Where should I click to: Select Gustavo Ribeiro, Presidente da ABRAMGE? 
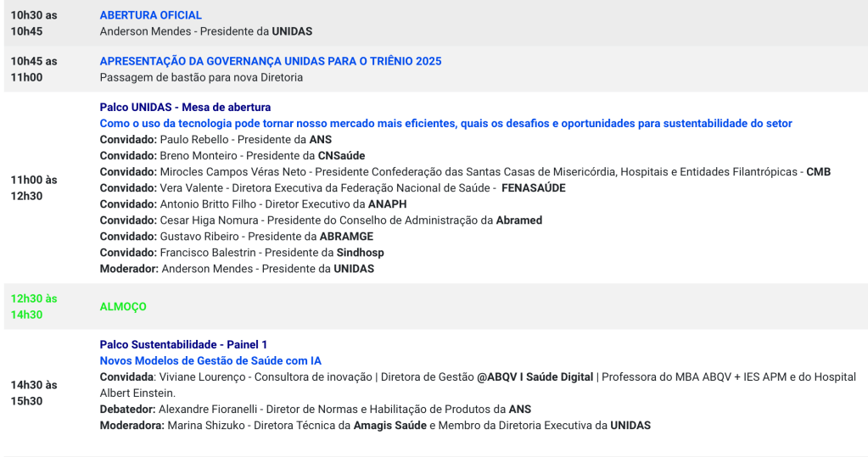click(x=236, y=237)
